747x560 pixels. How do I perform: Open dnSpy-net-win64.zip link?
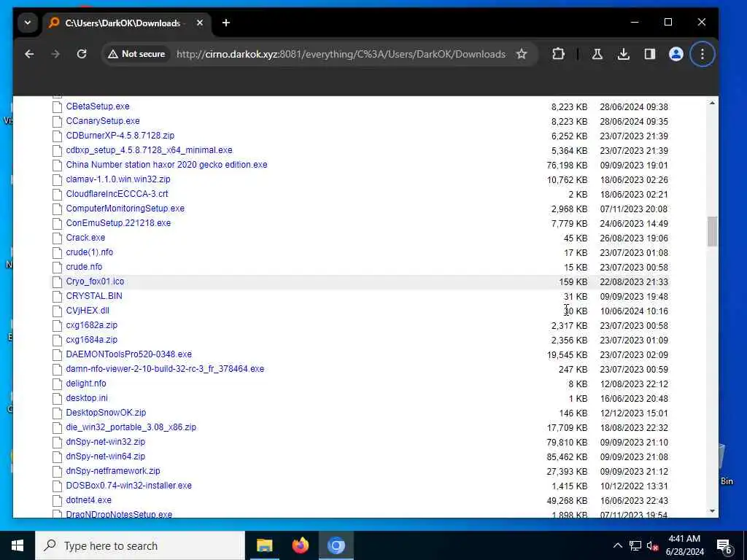click(105, 456)
